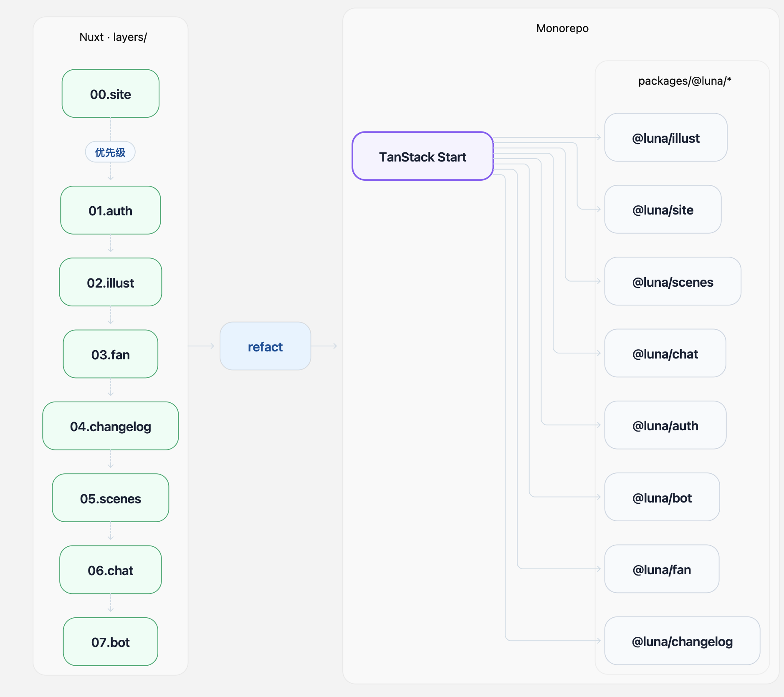Click the refact node
The image size is (784, 697).
coord(266,346)
